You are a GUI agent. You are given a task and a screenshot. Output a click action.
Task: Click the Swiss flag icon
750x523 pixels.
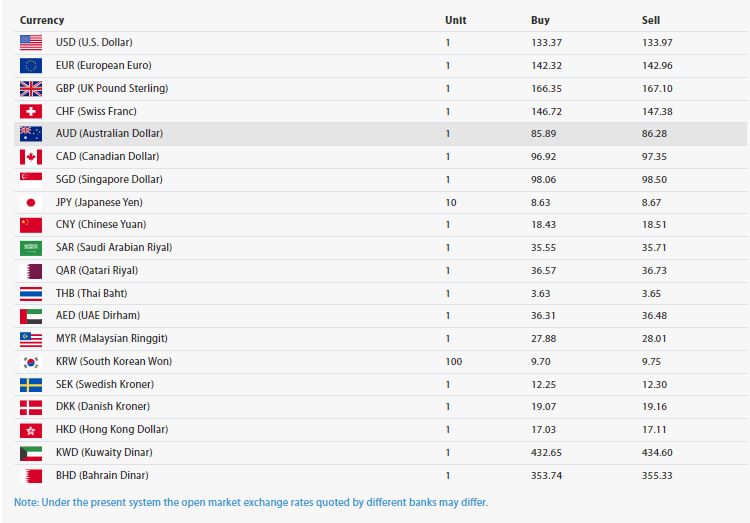click(31, 111)
